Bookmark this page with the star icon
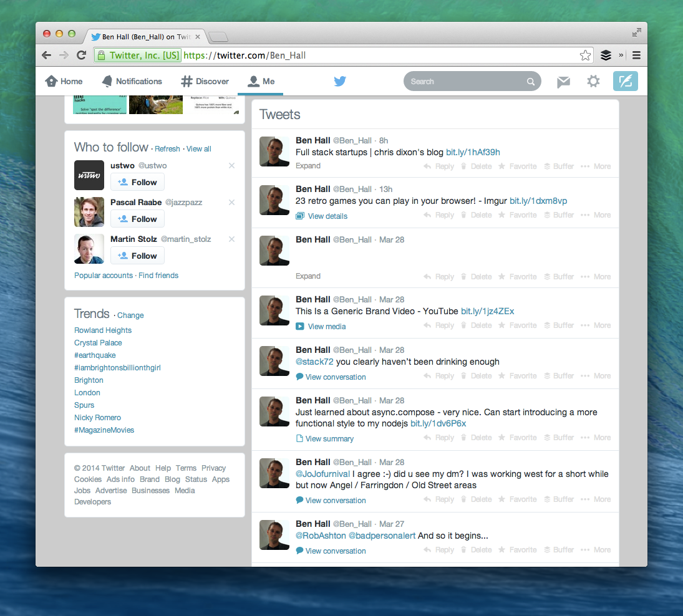Screen dimensions: 683x616 click(x=586, y=55)
